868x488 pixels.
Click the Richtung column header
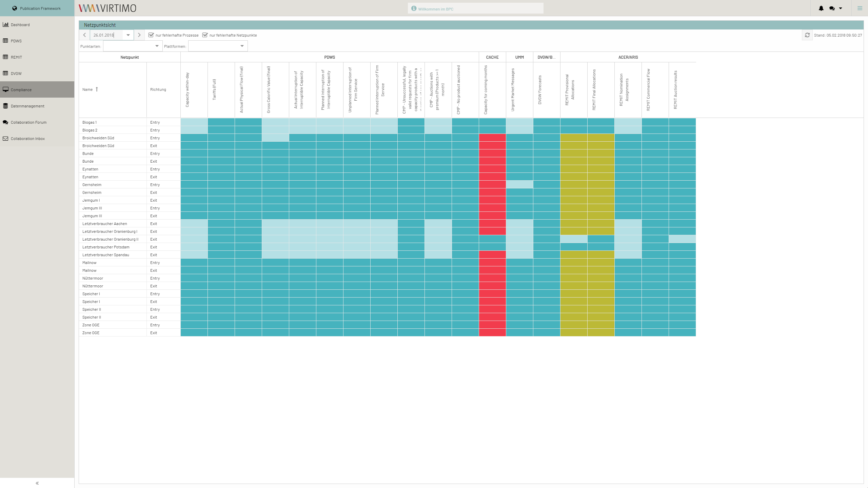pos(163,89)
